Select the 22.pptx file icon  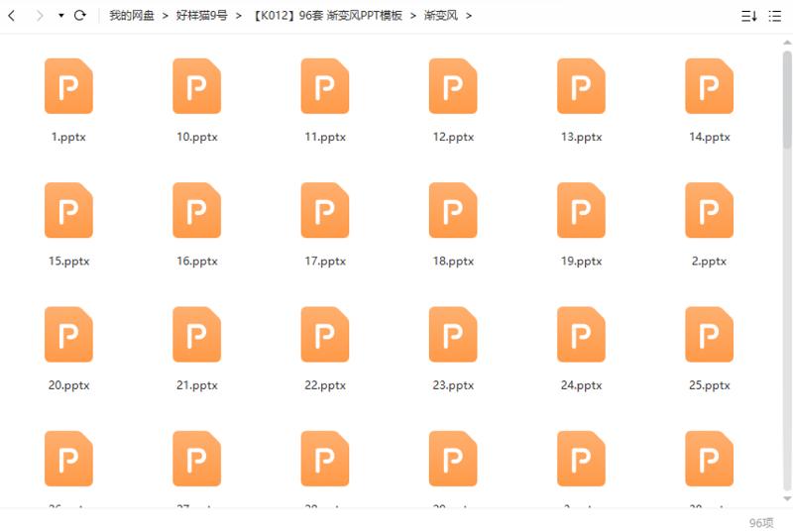point(324,334)
